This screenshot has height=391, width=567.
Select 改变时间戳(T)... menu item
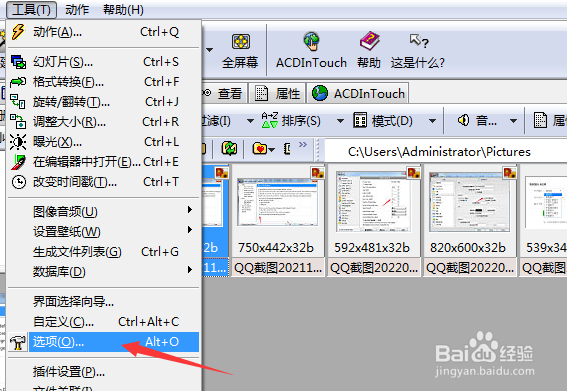click(103, 182)
